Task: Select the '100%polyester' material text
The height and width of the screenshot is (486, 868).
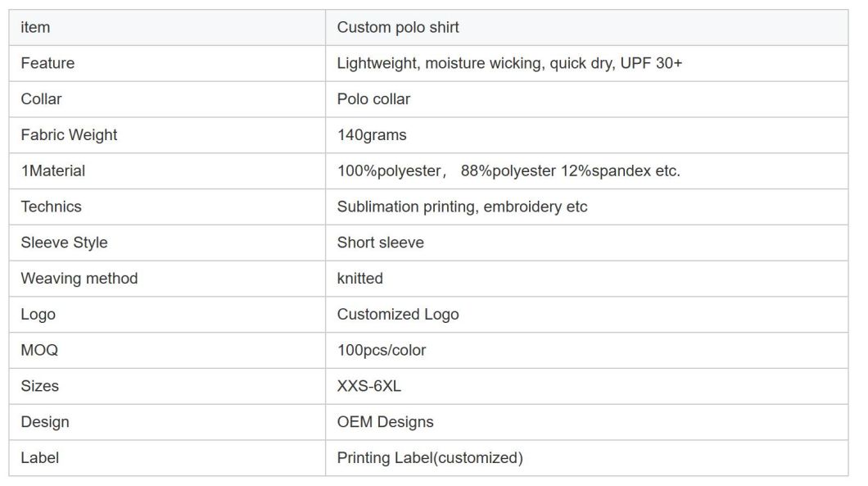Action: (389, 170)
